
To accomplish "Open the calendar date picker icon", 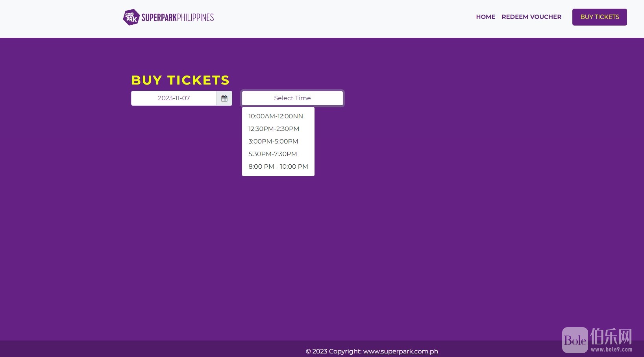I will 224,98.
